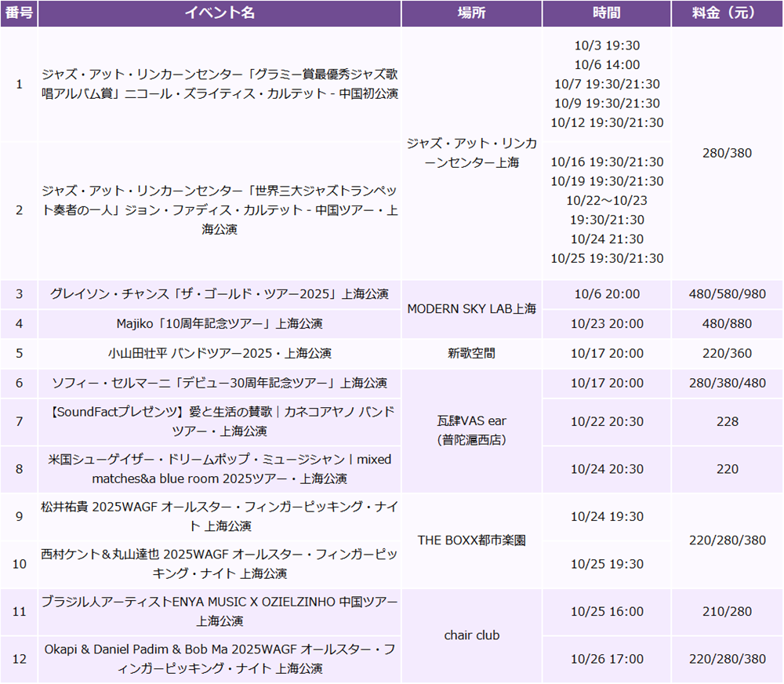Select the 場所 column header

471,13
